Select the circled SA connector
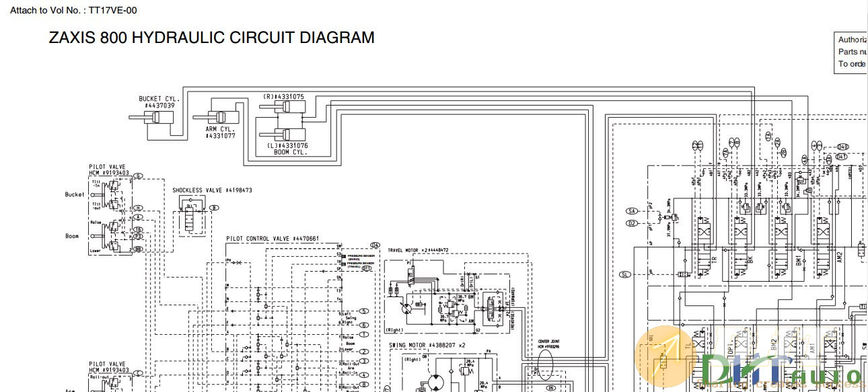This screenshot has height=392, width=868. pos(631,211)
